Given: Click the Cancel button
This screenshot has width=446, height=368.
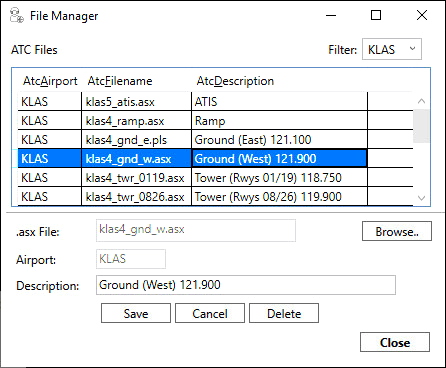Looking at the screenshot, I should 210,313.
